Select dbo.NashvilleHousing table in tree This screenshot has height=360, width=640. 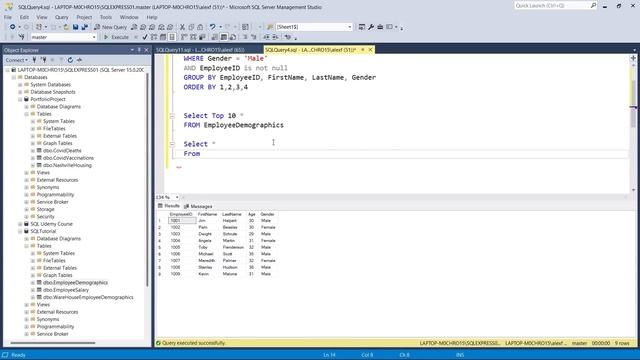pos(67,165)
